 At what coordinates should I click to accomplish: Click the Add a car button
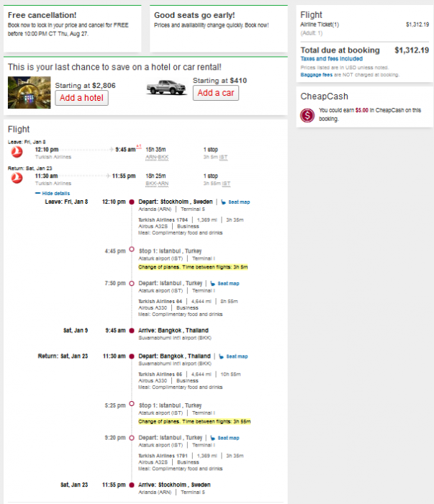[x=214, y=93]
